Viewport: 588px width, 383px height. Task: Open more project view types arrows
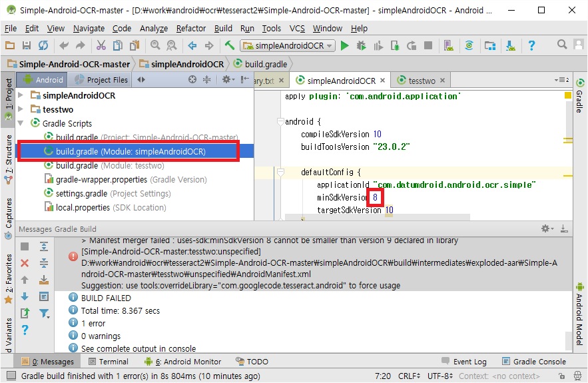point(141,79)
